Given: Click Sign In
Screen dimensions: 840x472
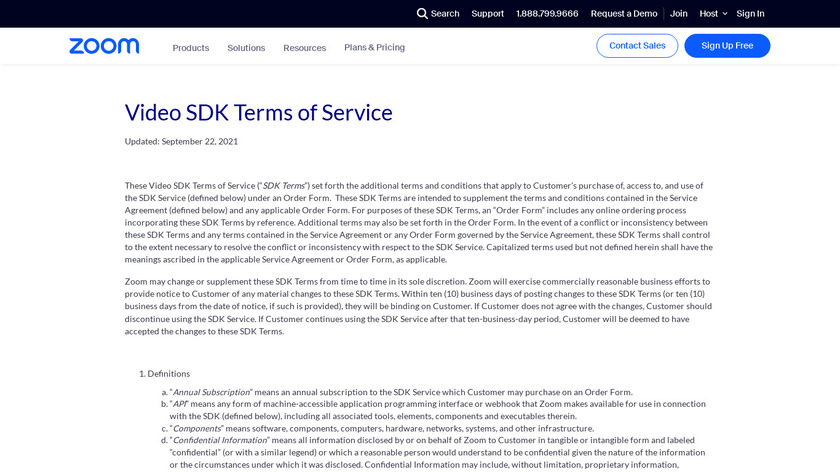Looking at the screenshot, I should coord(750,14).
